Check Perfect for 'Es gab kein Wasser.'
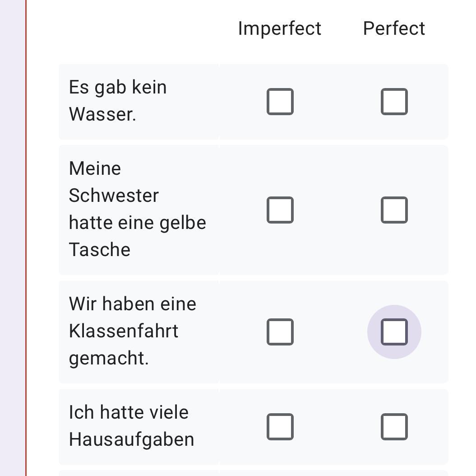 394,102
